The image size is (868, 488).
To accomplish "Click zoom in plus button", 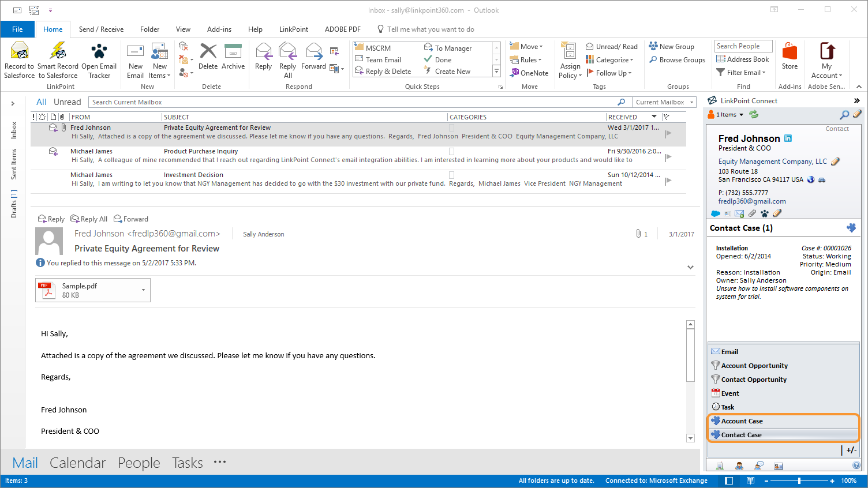I will [832, 481].
